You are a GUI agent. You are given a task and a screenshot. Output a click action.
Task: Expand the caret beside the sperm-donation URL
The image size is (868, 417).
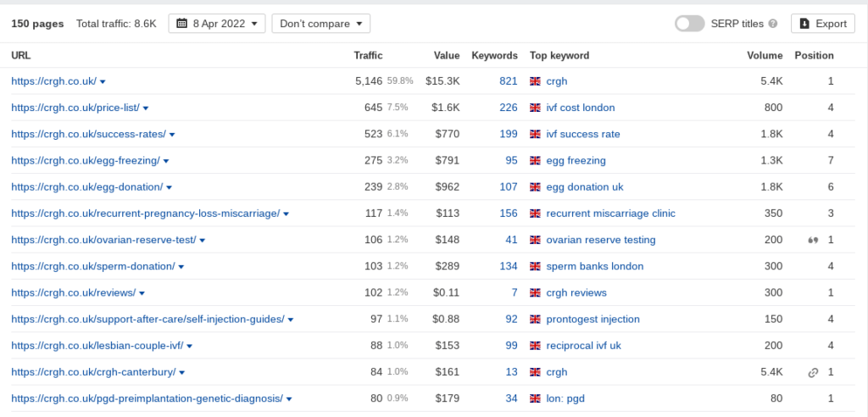tap(181, 267)
